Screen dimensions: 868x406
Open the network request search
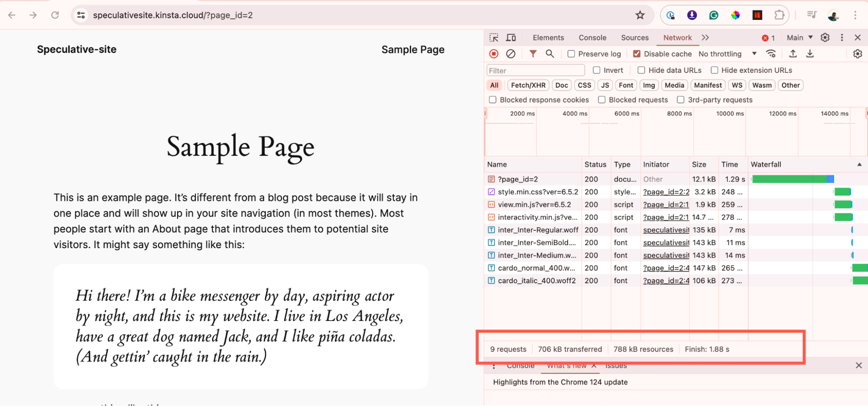[x=550, y=53]
